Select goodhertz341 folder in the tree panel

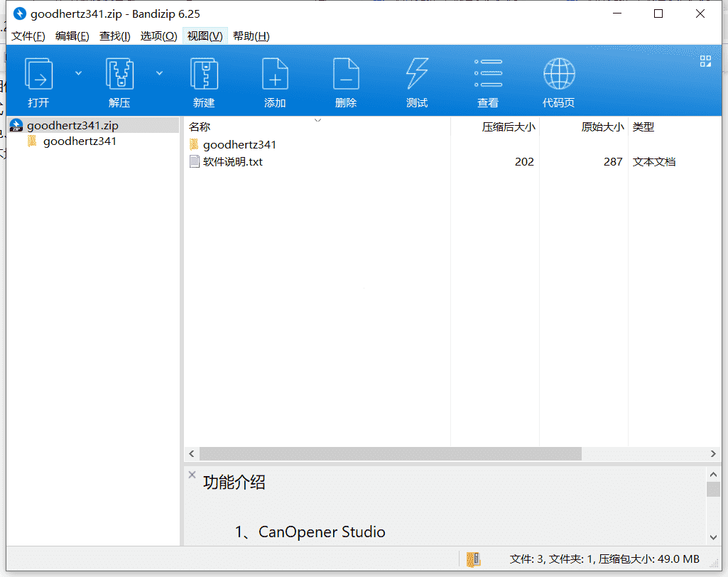click(80, 141)
